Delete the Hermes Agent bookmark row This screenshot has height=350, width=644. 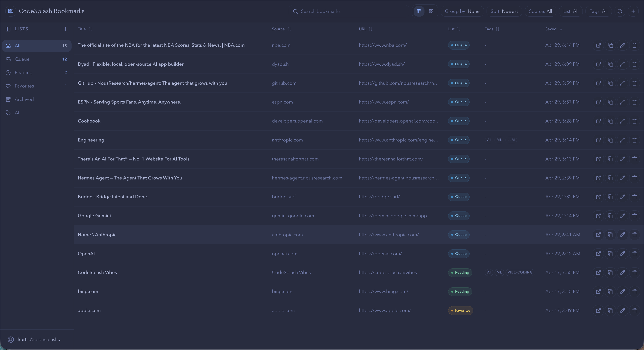point(634,178)
